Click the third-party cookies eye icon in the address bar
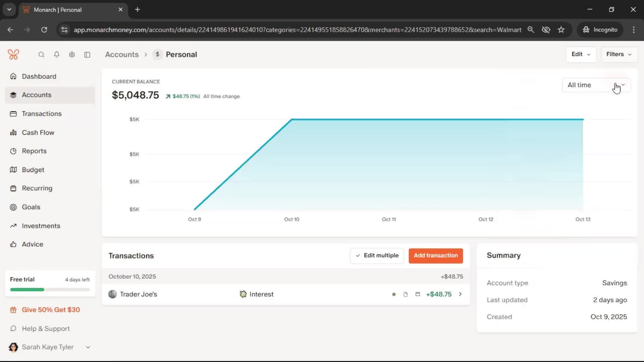 pos(546,30)
